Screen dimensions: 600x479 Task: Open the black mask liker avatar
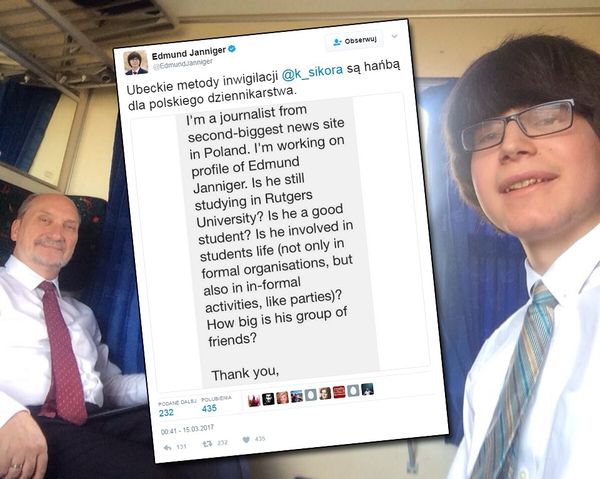point(268,399)
